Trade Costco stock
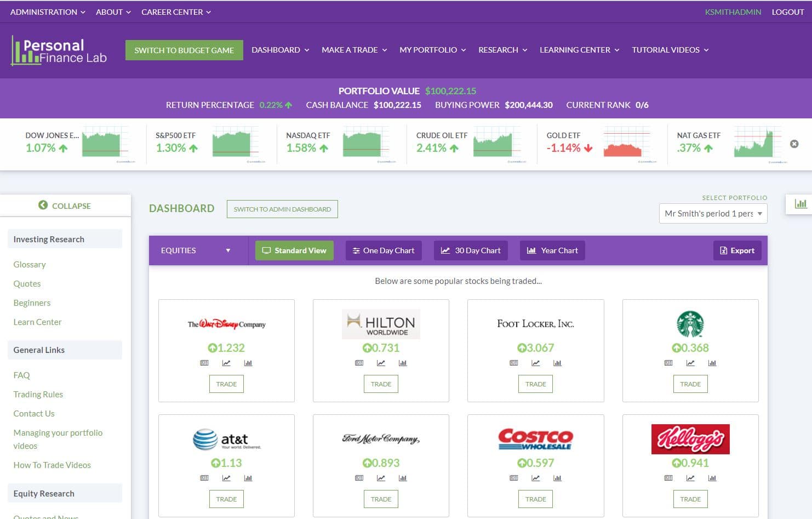 [x=536, y=499]
